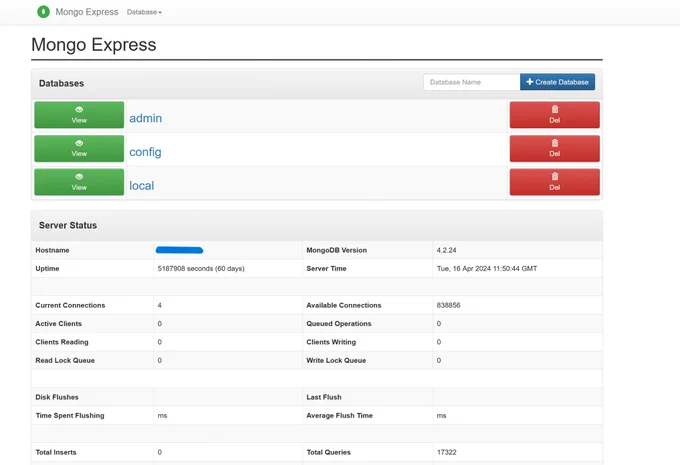Click the Read Lock Queue label
The image size is (680, 465).
point(65,360)
